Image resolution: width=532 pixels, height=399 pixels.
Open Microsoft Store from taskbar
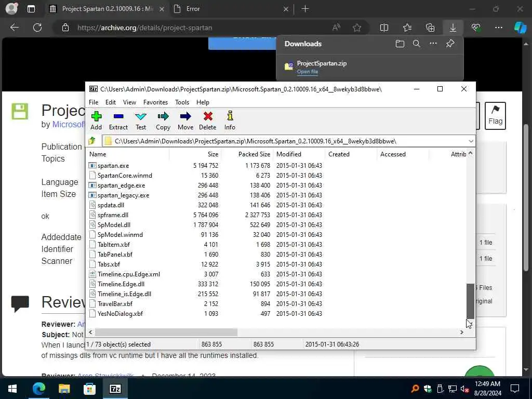coord(89,389)
